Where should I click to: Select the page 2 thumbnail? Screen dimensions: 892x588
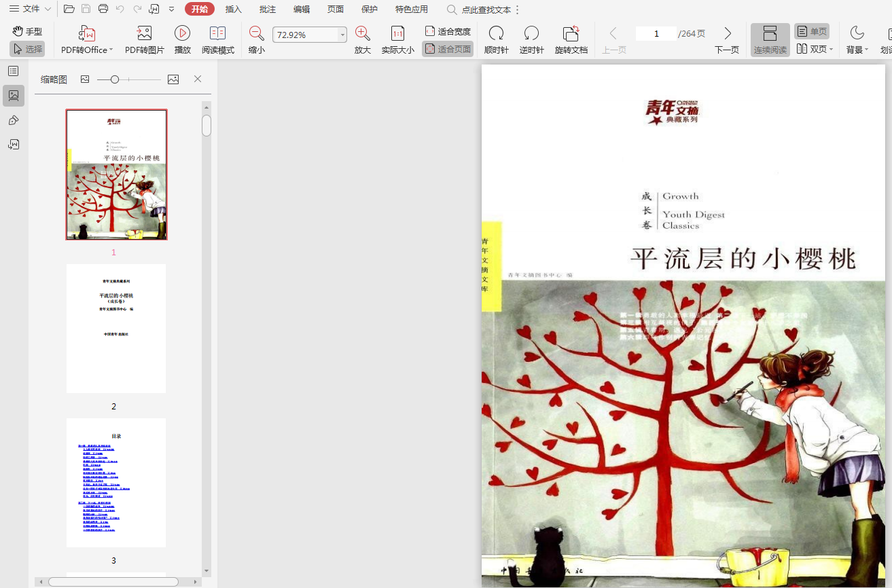(116, 329)
